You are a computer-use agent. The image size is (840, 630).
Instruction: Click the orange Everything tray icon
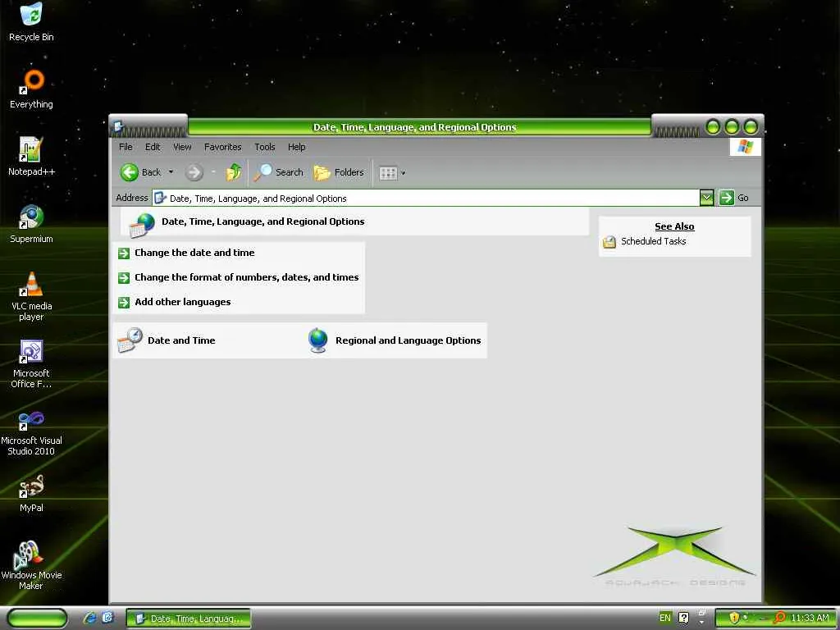(779, 618)
